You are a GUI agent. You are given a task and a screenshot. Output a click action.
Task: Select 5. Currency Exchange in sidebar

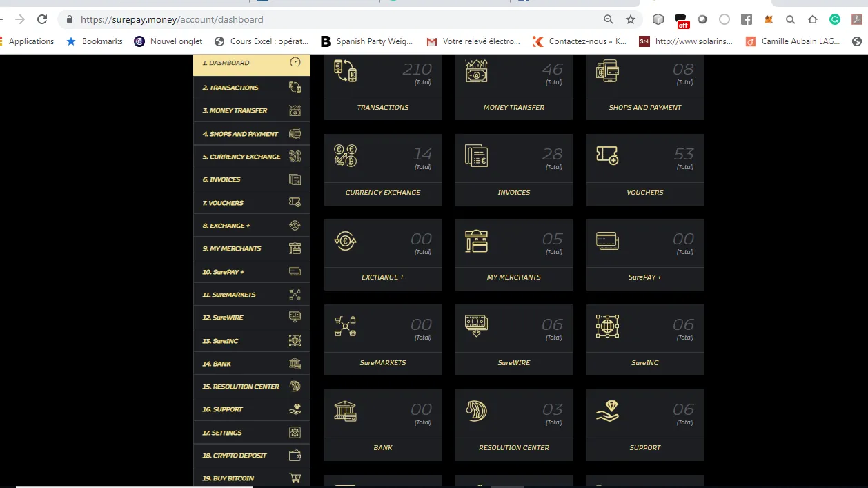point(252,157)
